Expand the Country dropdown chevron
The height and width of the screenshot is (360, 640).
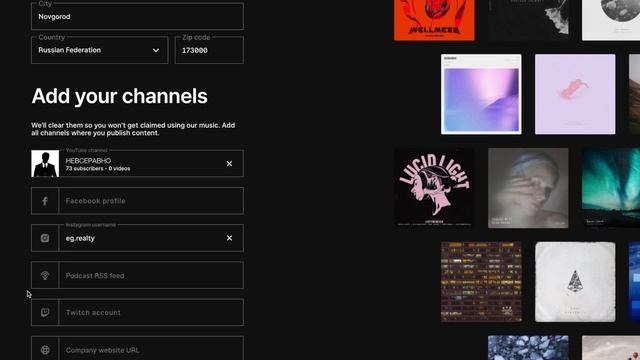(x=156, y=50)
